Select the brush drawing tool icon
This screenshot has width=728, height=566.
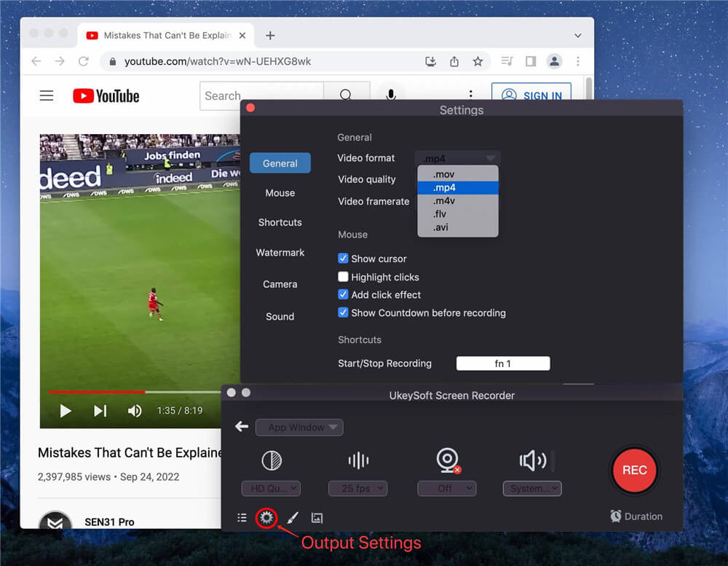point(293,518)
